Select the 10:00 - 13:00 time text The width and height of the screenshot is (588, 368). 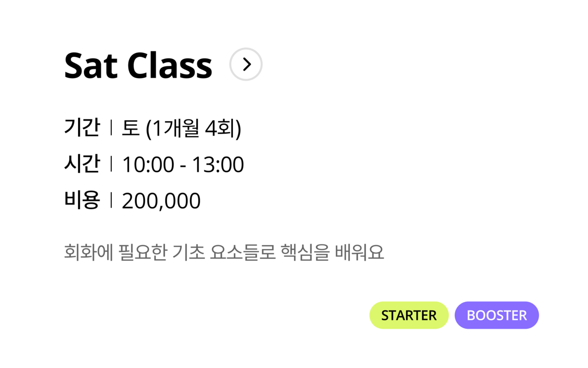point(183,165)
